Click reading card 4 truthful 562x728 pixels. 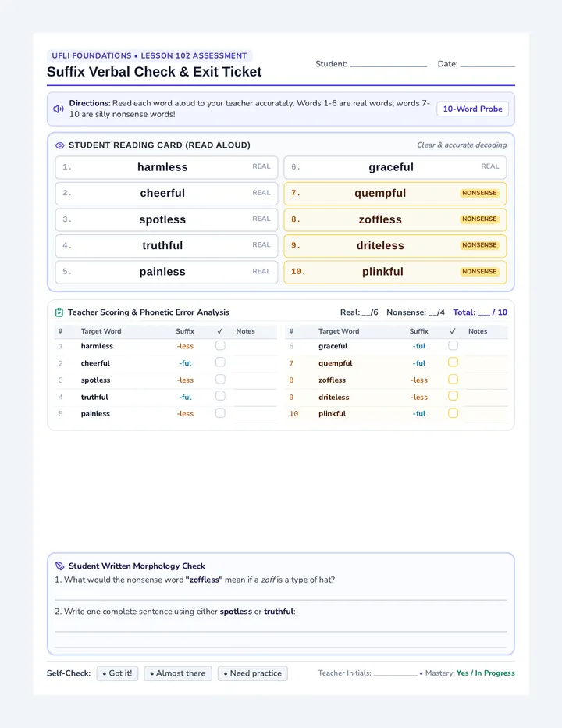coord(166,245)
